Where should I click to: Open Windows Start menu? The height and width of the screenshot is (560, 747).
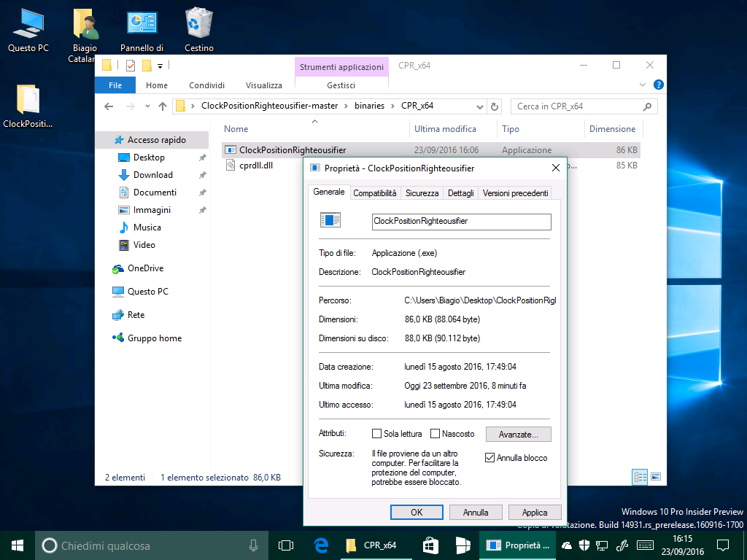(x=18, y=545)
